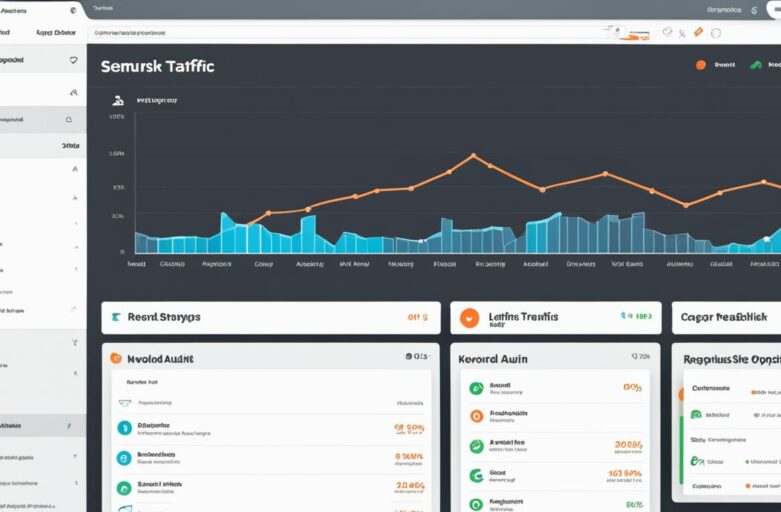Click the first blue circle icon in Nvolod Audnt list
Viewport: 781px width, 512px height.
point(124,428)
